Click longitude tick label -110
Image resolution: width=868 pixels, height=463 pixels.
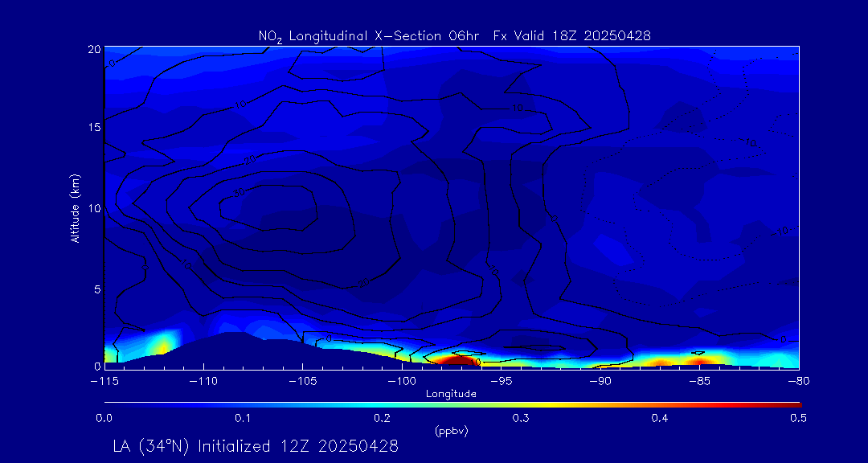203,381
